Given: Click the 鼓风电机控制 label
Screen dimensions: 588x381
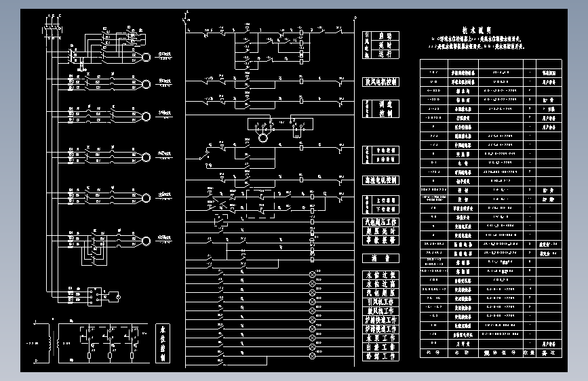Looking at the screenshot, I should point(380,82).
